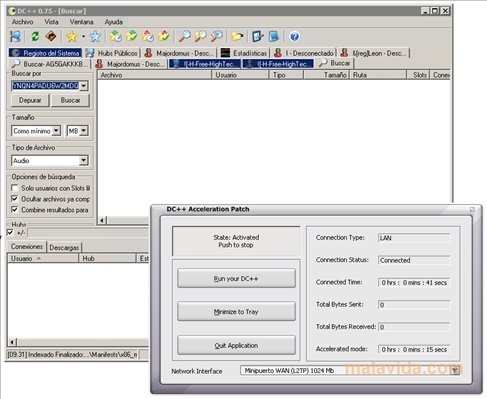This screenshot has height=399, width=487.
Task: Click status bar Indexado Finalizado message
Action: click(72, 355)
